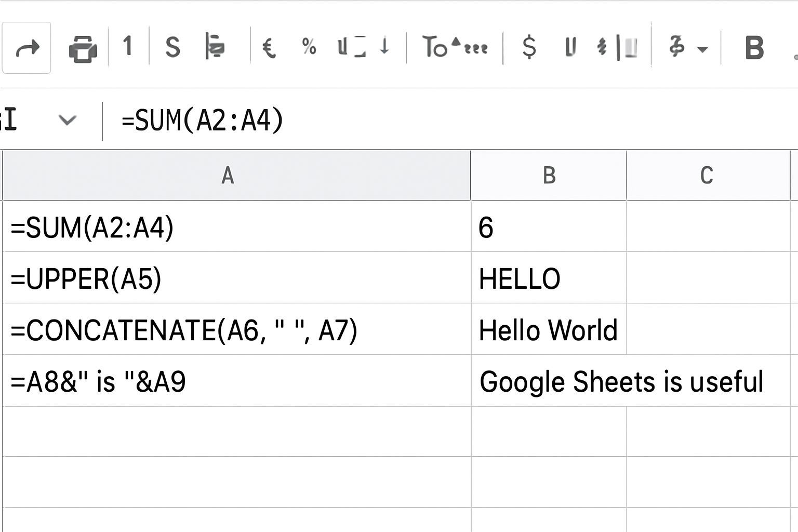This screenshot has width=798, height=532.
Task: Click the paint format icon beside S
Action: (215, 47)
